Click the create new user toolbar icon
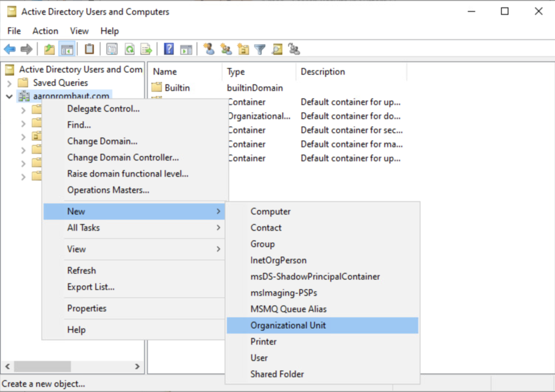Image resolution: width=555 pixels, height=392 pixels. [209, 49]
